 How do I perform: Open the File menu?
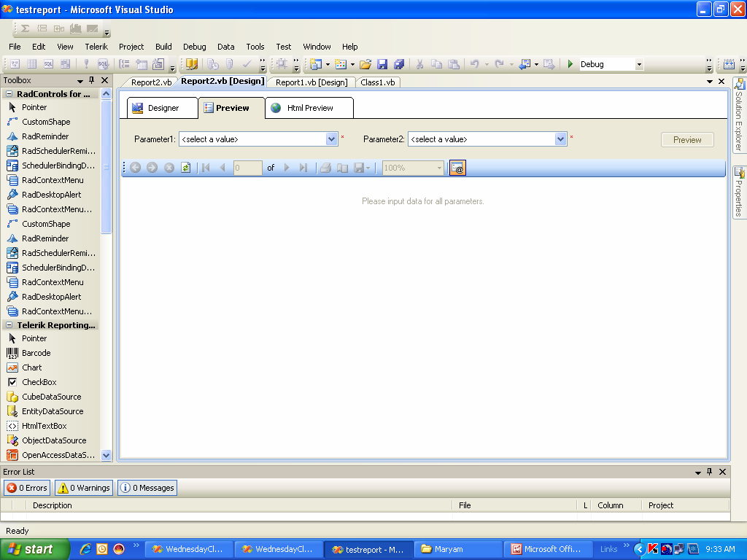[x=15, y=47]
